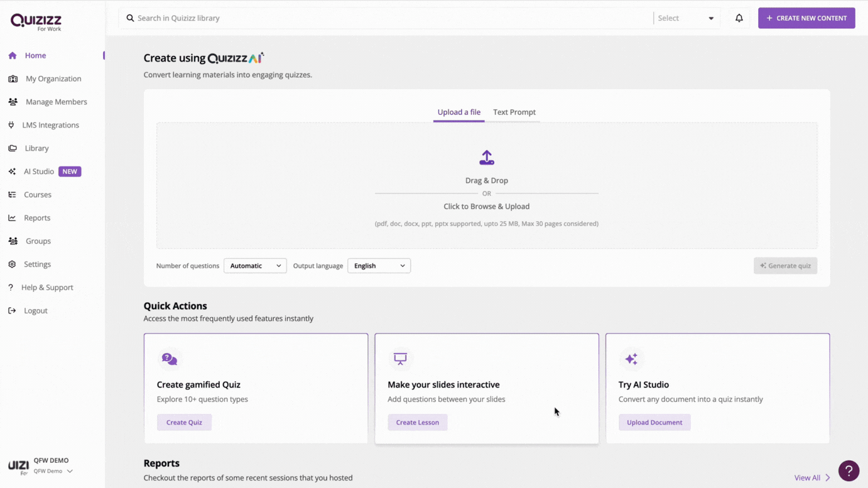The image size is (868, 488).
Task: Click the Reports chart icon in sidebar
Action: pyautogui.click(x=12, y=218)
